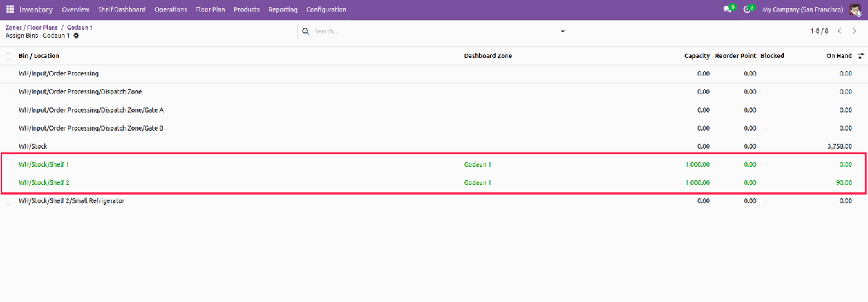The height and width of the screenshot is (302, 868).
Task: Click the gear icon next to Godaun 1
Action: [x=76, y=36]
